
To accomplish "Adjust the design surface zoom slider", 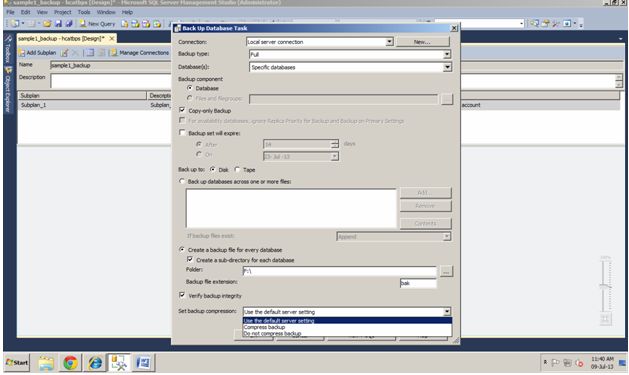I will point(605,287).
